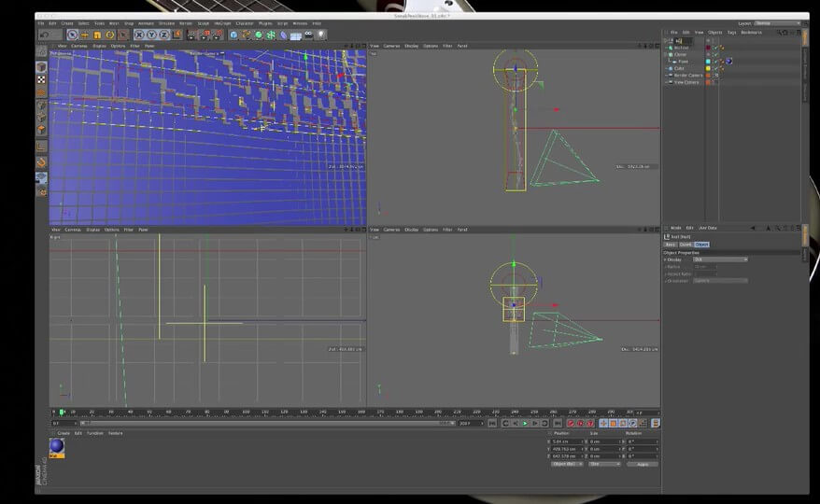Screen dimensions: 820x504
Task: Open the Cube primitive objects icon
Action: click(x=234, y=35)
